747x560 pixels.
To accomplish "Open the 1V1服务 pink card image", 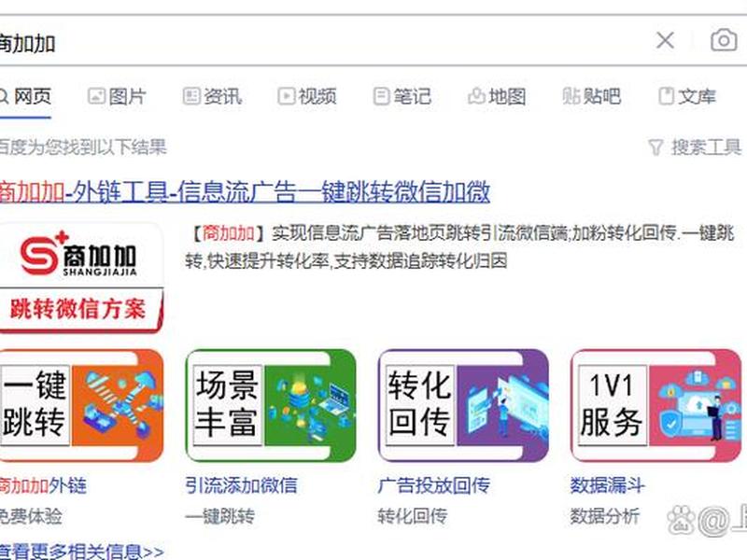I will click(655, 406).
